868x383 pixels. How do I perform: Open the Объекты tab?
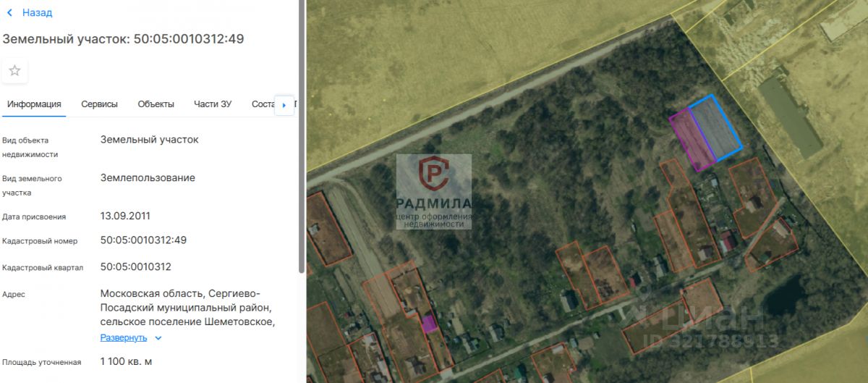[x=156, y=104]
